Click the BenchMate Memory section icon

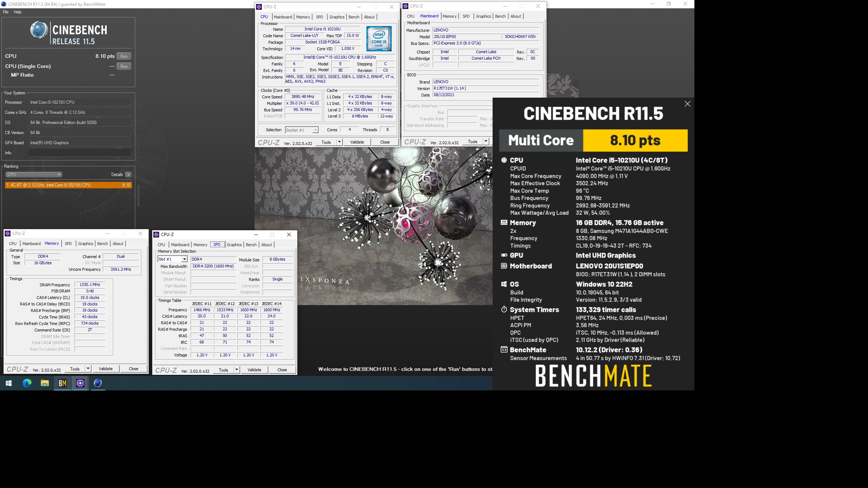point(504,223)
